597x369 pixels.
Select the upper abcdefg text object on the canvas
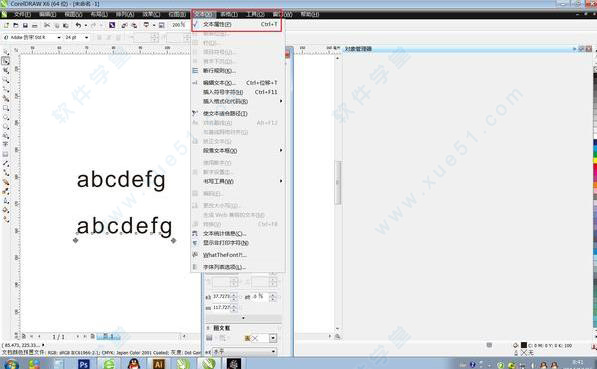[x=121, y=180]
